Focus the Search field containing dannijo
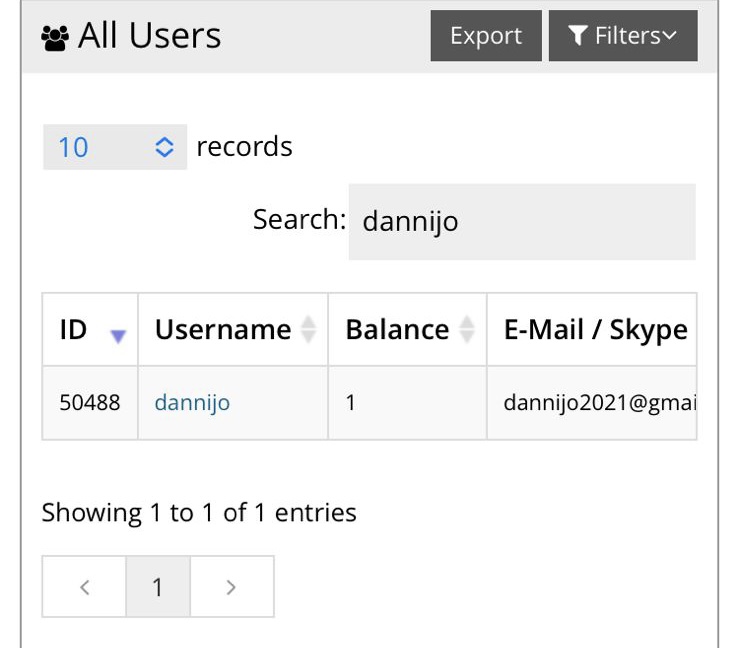Image resolution: width=739 pixels, height=648 pixels. click(522, 221)
